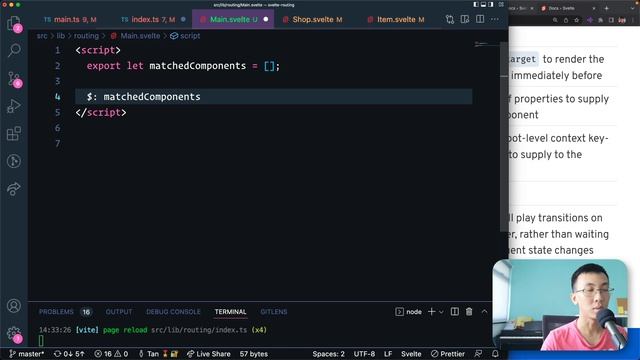Open the editor More Actions menu
The height and width of the screenshot is (360, 640).
495,20
